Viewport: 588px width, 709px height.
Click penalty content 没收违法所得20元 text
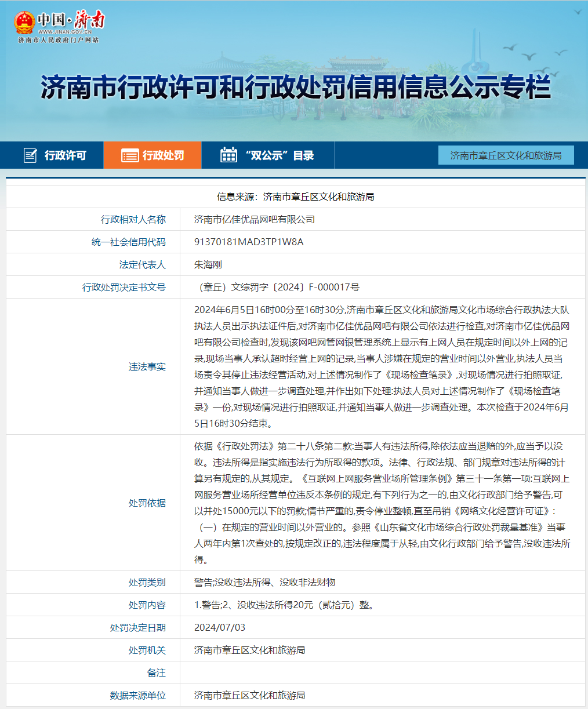(275, 605)
